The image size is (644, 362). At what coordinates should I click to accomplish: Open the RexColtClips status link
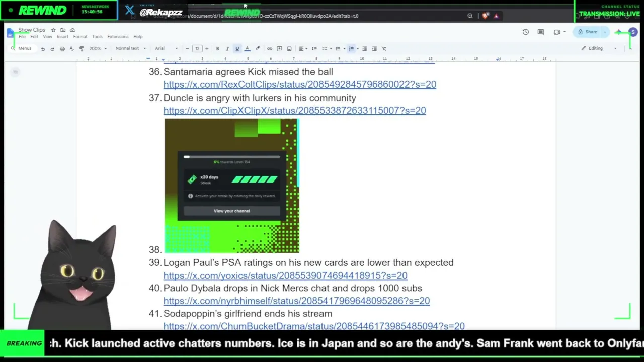pos(300,84)
